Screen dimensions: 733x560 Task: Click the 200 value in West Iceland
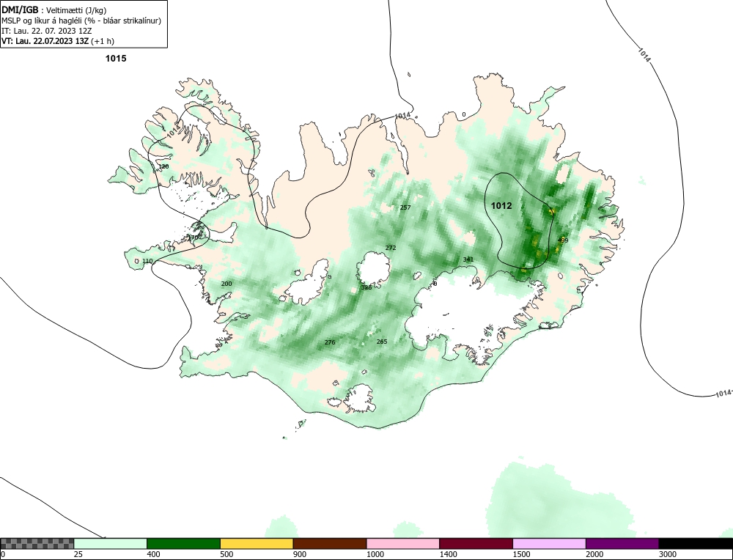[x=226, y=284]
